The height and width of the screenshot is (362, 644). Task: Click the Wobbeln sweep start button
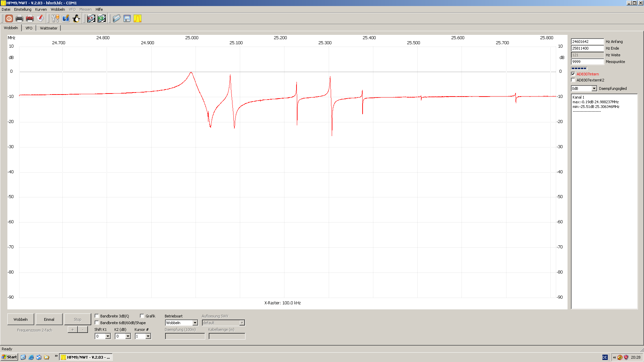[x=20, y=319]
